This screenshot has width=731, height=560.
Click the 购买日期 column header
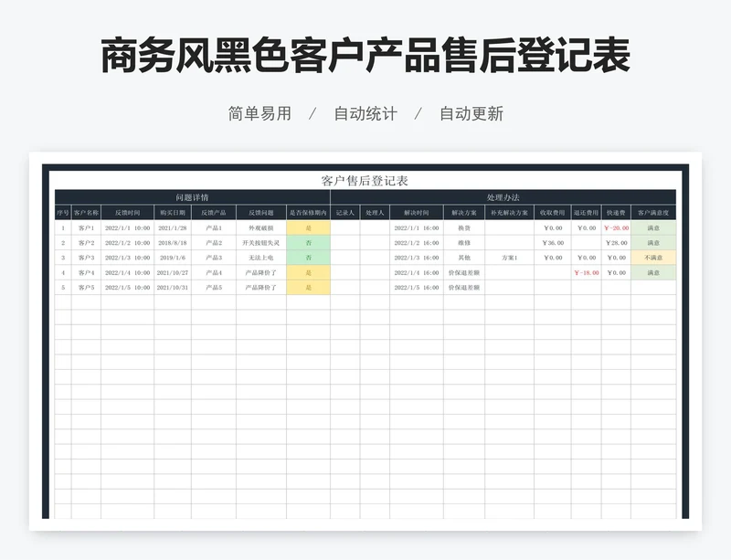click(173, 213)
